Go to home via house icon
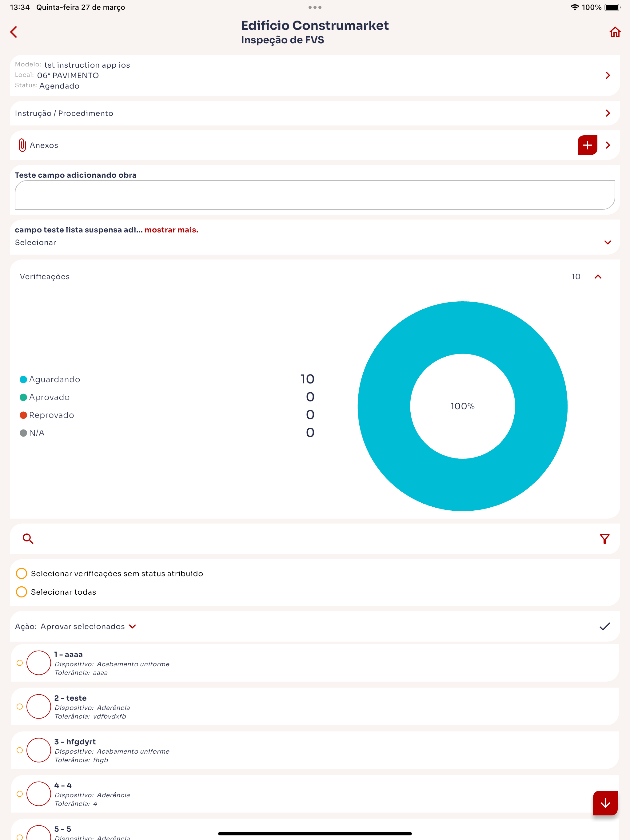Viewport: 630px width, 840px height. 615,32
